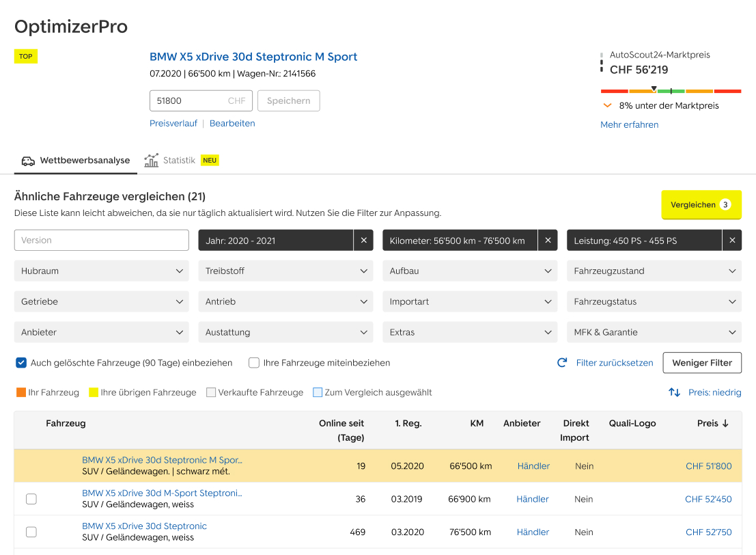Click the reset filter refresh icon
This screenshot has width=756, height=555.
562,363
